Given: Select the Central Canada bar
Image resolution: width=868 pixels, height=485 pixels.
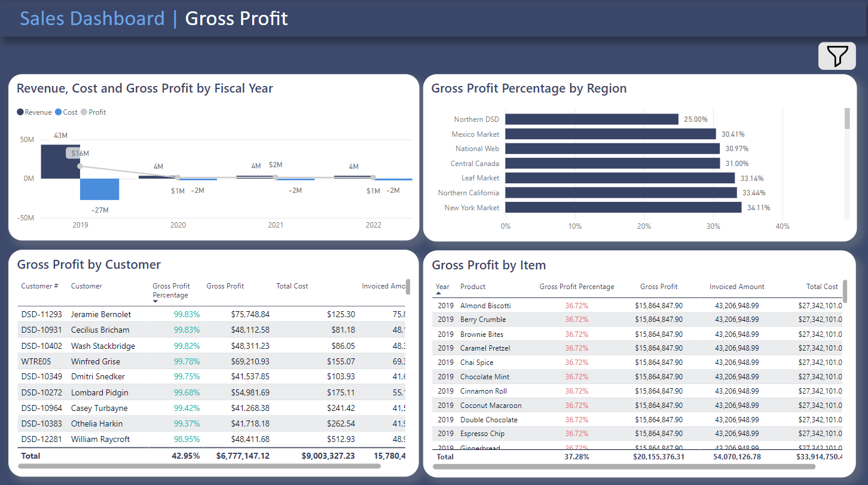Looking at the screenshot, I should [613, 163].
